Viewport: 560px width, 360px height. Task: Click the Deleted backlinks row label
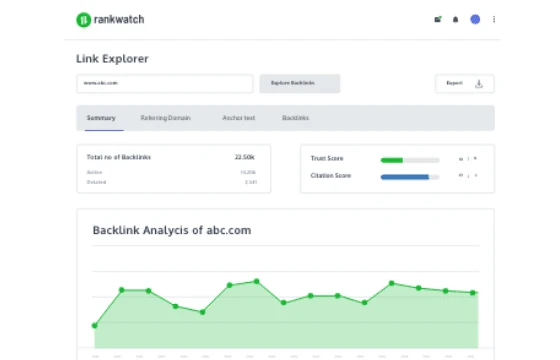pos(96,182)
